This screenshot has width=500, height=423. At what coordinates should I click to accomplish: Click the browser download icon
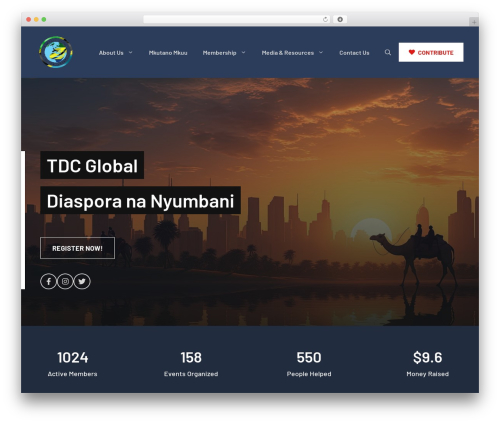pyautogui.click(x=340, y=19)
